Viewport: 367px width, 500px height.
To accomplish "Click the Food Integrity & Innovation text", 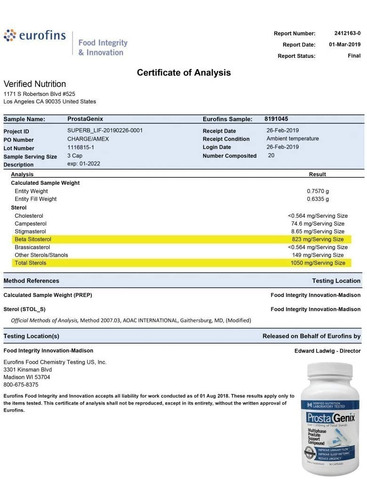I will tap(103, 48).
